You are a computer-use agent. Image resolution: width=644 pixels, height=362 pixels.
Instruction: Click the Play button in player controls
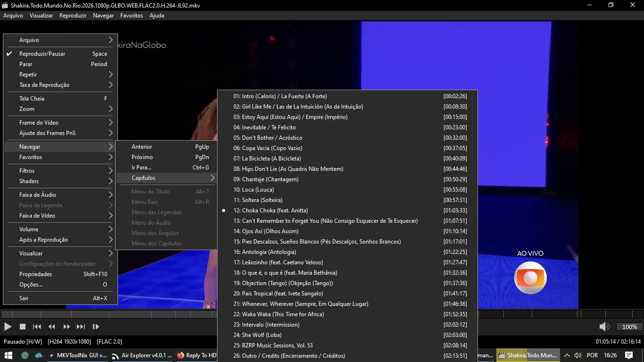point(8,327)
